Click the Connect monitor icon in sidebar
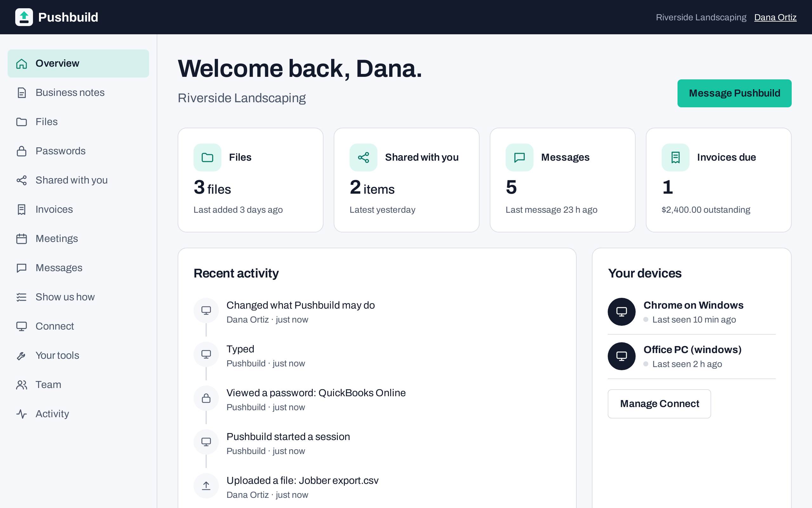 [22, 327]
